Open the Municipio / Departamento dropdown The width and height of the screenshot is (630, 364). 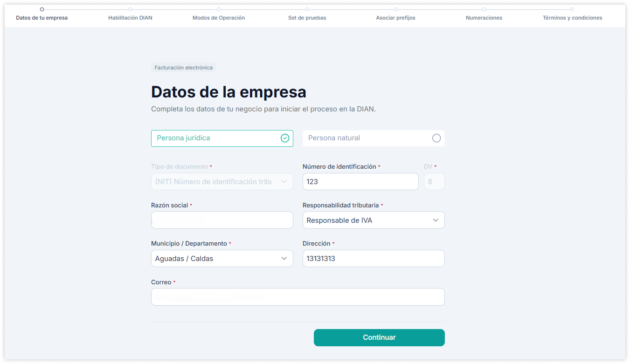tap(222, 259)
